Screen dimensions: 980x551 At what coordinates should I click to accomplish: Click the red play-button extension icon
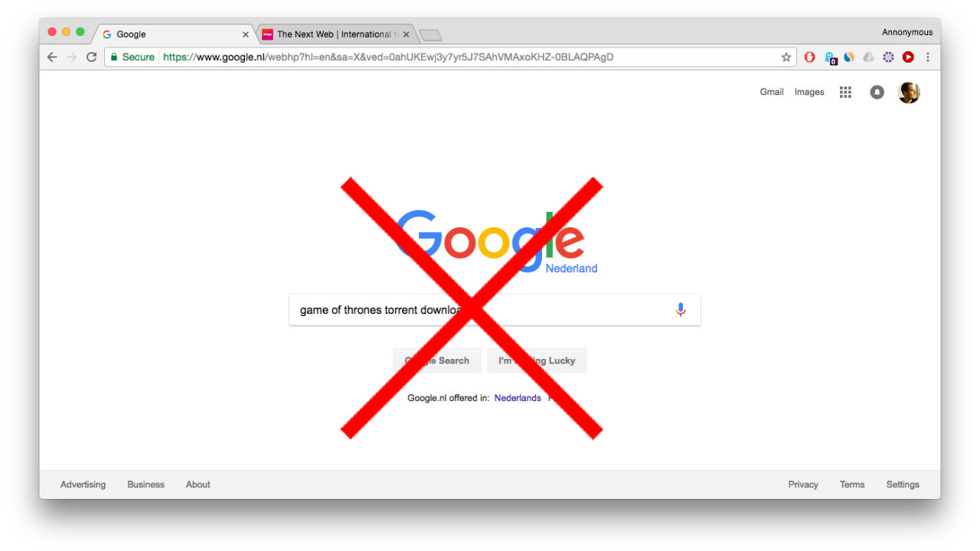pyautogui.click(x=908, y=57)
